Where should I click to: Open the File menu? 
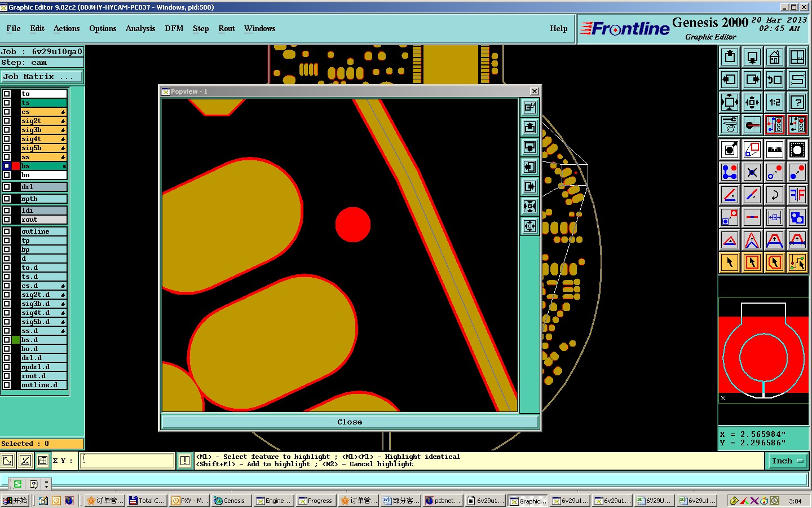coord(14,29)
